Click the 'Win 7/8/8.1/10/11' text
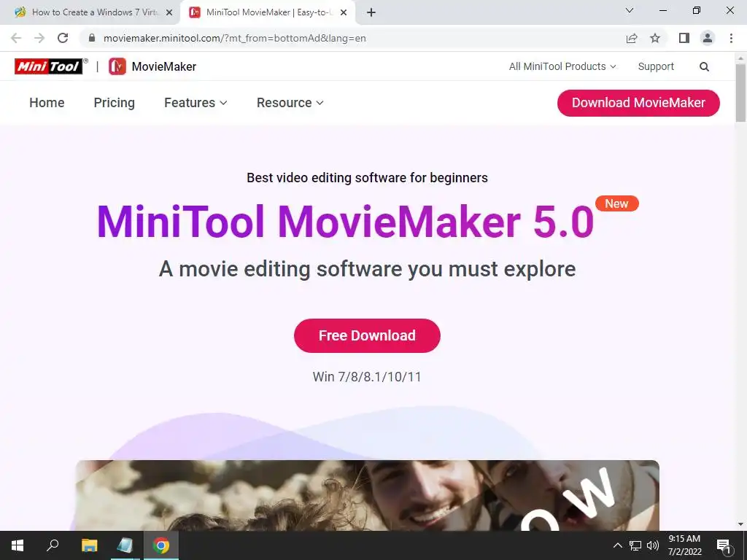Image resolution: width=747 pixels, height=560 pixels. pyautogui.click(x=367, y=377)
